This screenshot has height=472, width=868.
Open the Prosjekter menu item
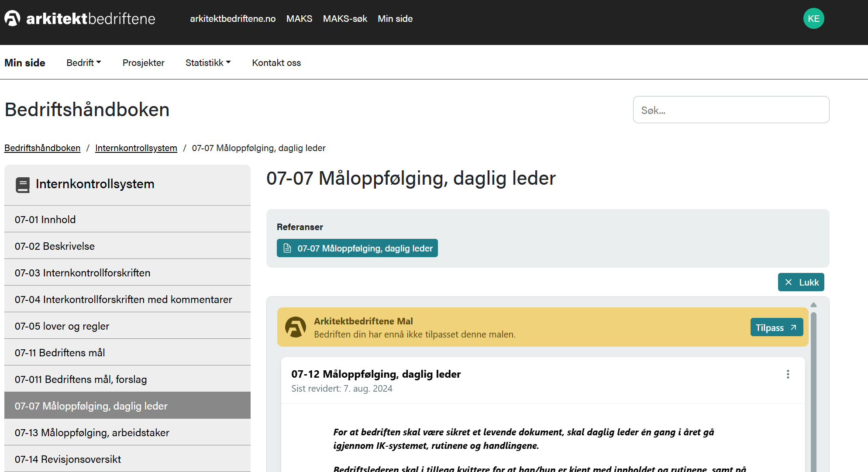coord(143,62)
